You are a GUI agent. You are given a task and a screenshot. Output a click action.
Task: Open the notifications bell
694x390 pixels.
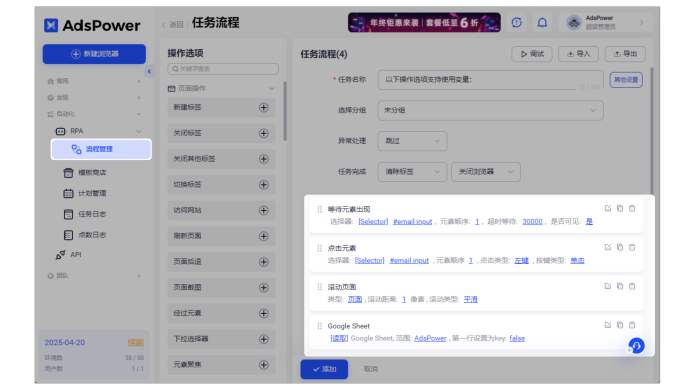click(542, 23)
